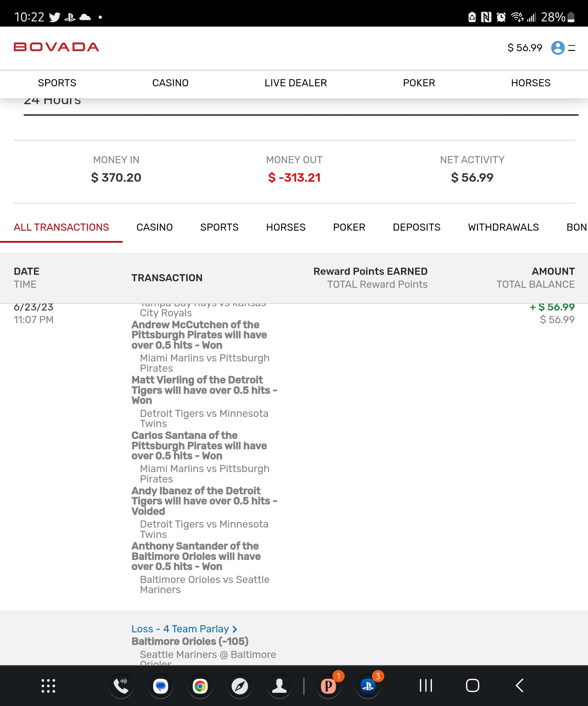Open the phone dialer app
The image size is (588, 706).
[x=121, y=686]
